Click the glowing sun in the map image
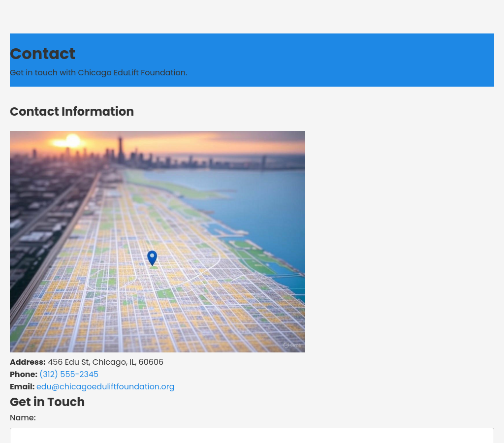The width and height of the screenshot is (504, 443). tap(72, 141)
